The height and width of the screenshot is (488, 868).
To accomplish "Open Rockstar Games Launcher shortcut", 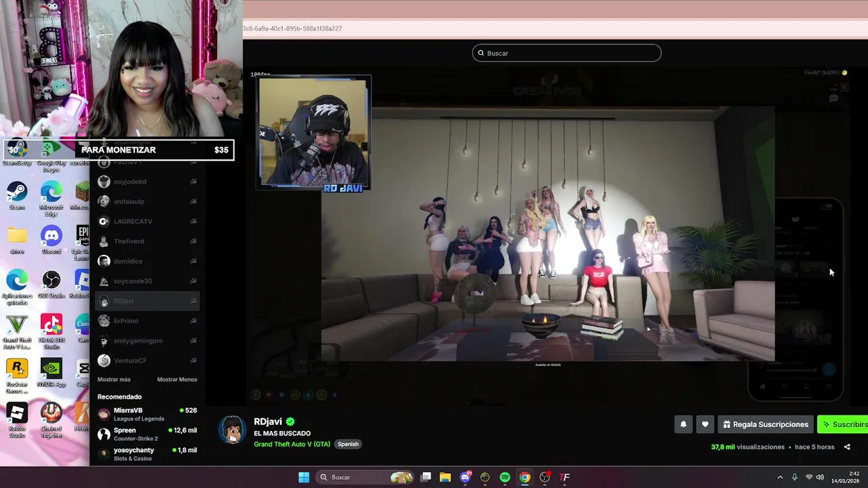I will point(17,376).
